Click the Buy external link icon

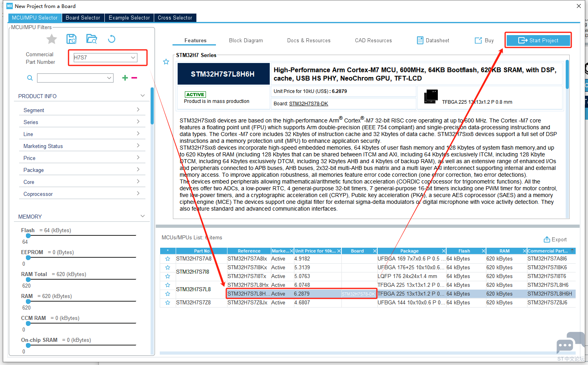478,40
